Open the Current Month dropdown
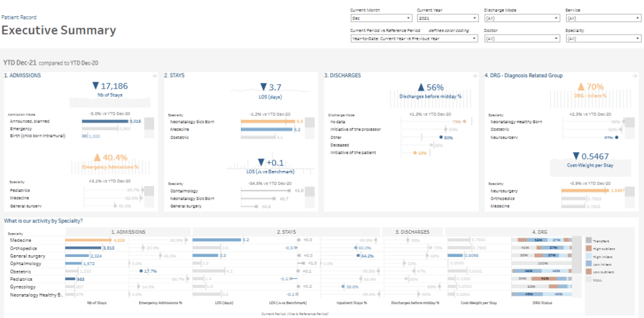This screenshot has height=318, width=644. (380, 18)
